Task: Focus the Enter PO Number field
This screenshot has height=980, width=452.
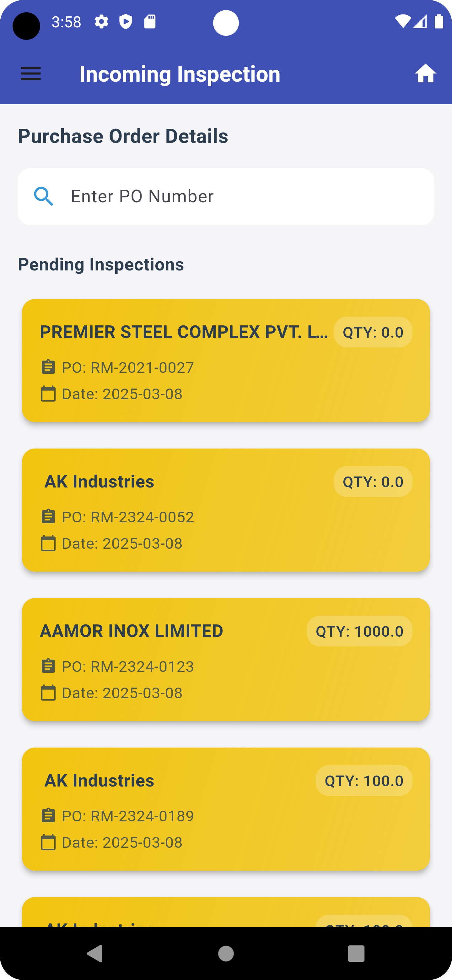Action: point(243,196)
